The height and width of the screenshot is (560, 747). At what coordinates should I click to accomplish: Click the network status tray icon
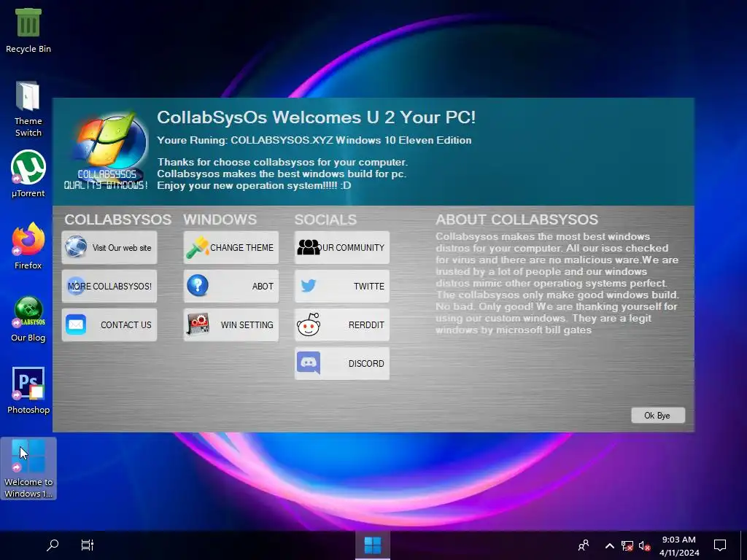point(627,545)
